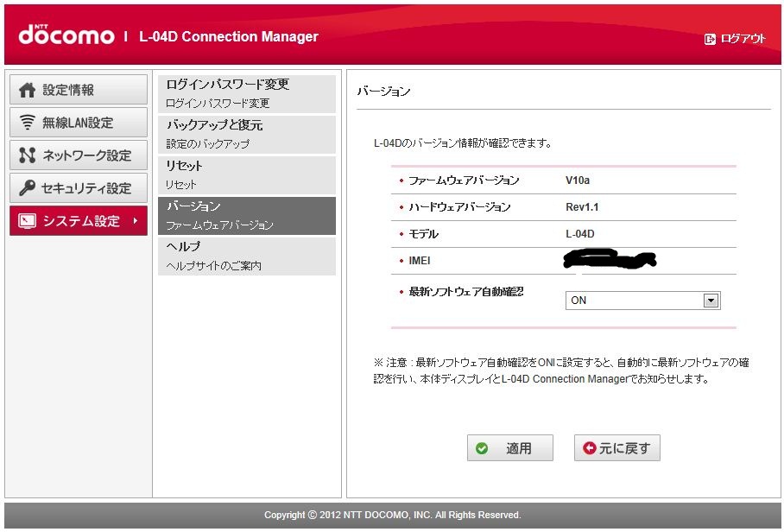Open the バックアップと復元 submenu
This screenshot has width=784, height=532.
tap(246, 134)
